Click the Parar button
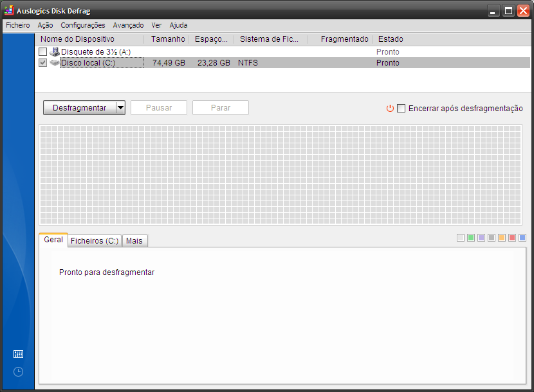Viewport: 534px width, 392px height. click(221, 108)
